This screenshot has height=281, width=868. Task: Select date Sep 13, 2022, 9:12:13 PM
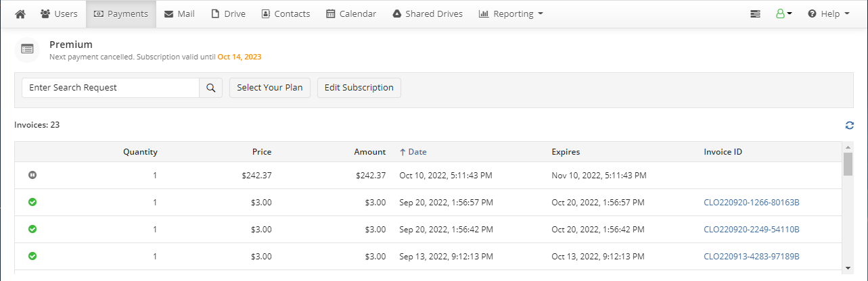pyautogui.click(x=445, y=257)
